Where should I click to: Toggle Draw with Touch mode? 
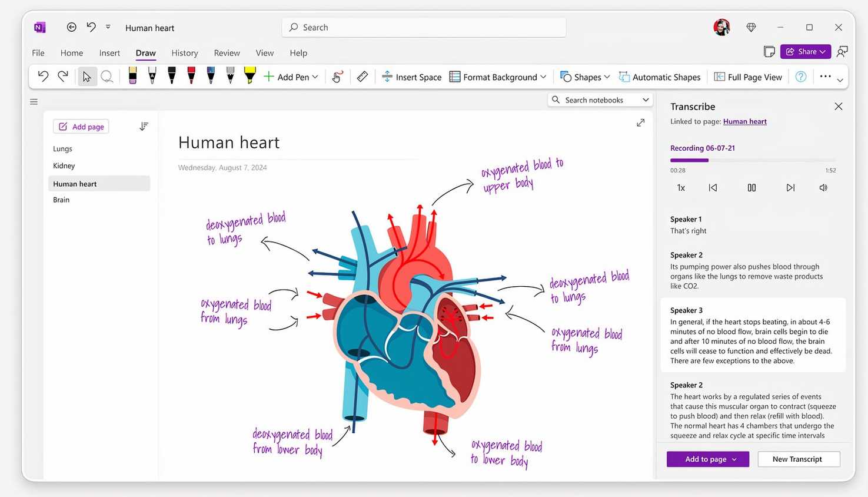[337, 77]
